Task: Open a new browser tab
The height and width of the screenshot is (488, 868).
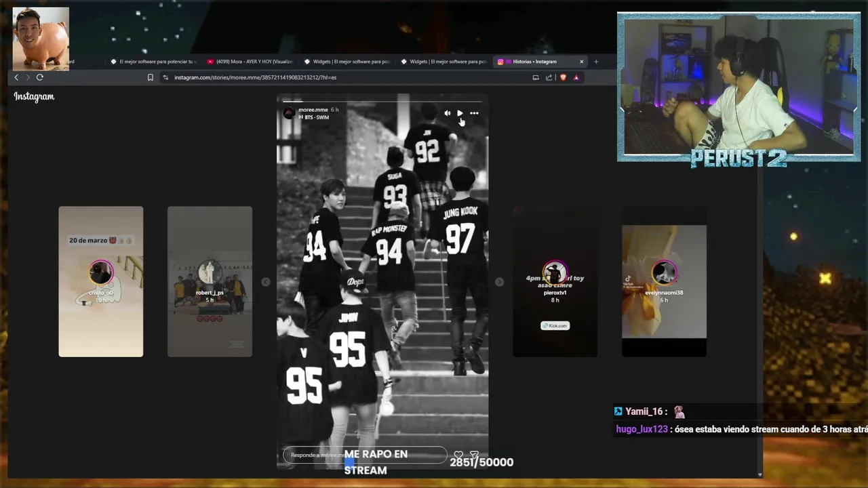Action: 596,62
